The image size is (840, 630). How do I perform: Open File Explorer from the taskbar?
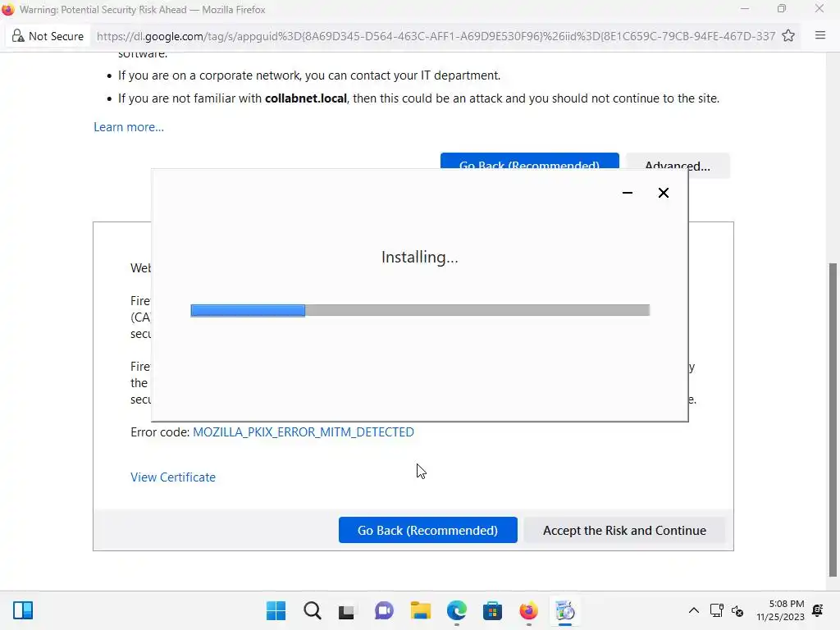point(421,610)
